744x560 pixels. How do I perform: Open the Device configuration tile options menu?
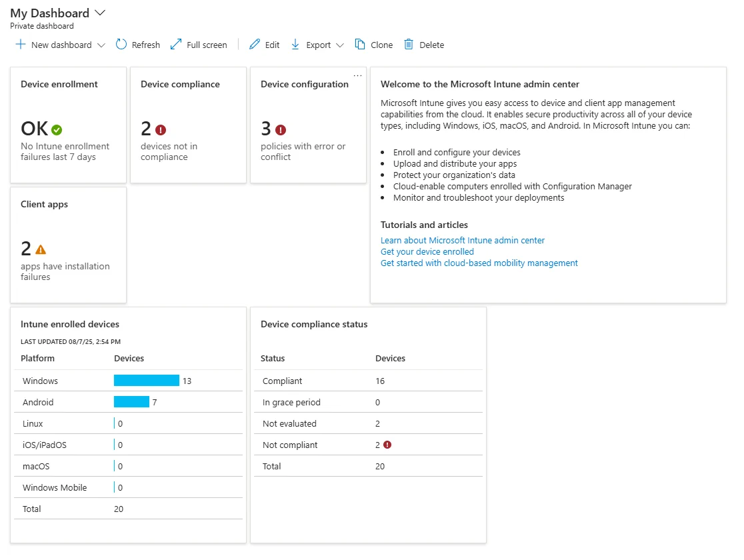(x=357, y=75)
